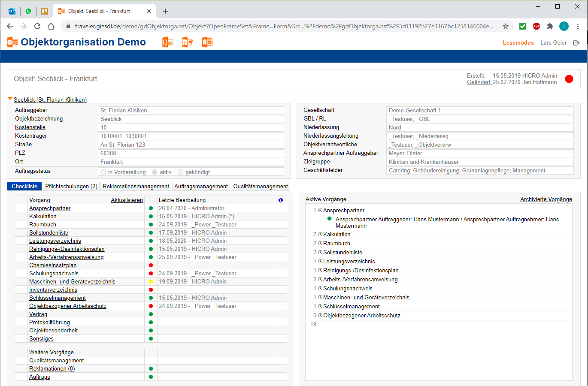
Task: Open the Archivierte Vorgänge link
Action: 546,199
